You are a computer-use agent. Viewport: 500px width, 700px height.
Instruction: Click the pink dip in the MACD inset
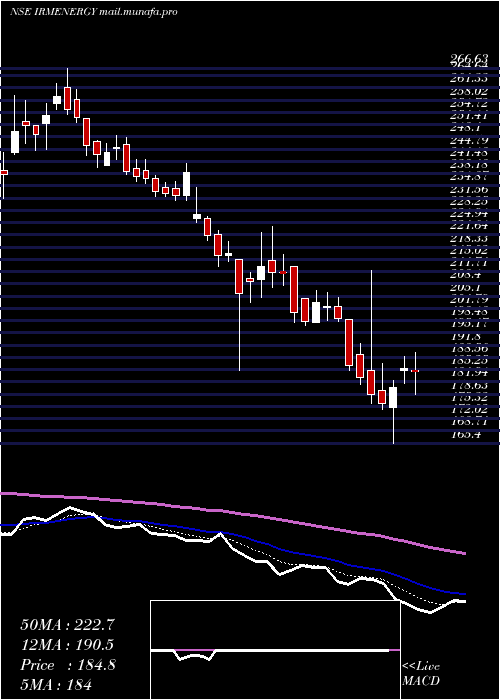[x=195, y=654]
